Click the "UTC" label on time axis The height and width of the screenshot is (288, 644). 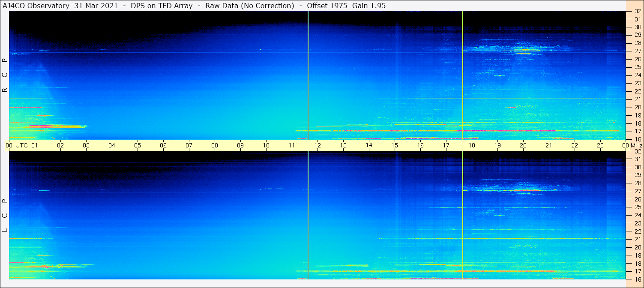click(x=22, y=145)
